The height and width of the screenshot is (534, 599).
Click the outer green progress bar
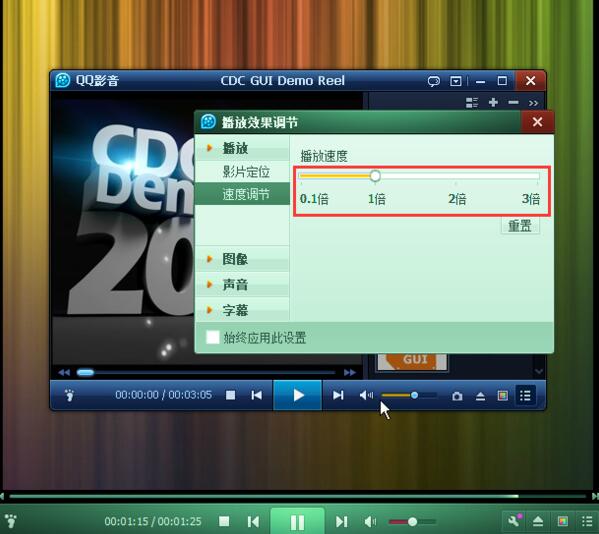[x=298, y=496]
